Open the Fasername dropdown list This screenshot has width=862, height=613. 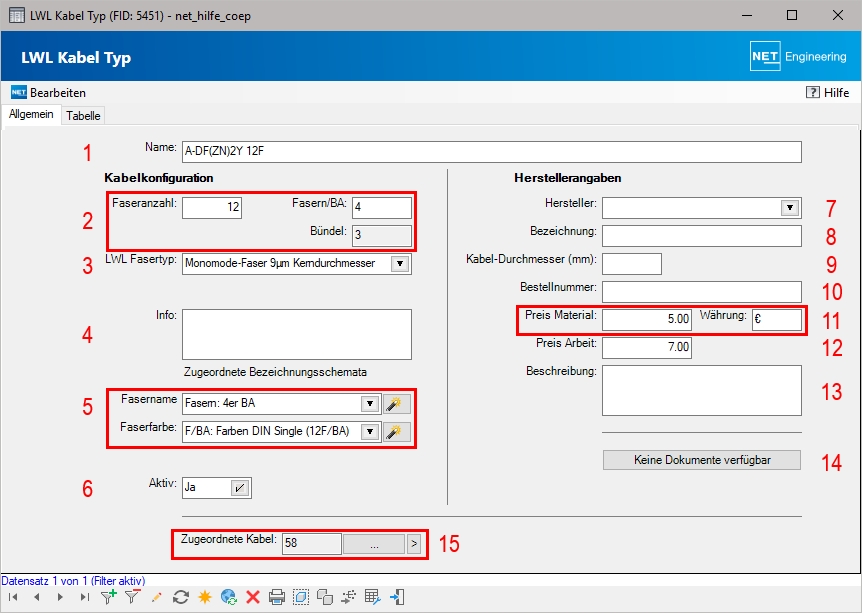(370, 404)
